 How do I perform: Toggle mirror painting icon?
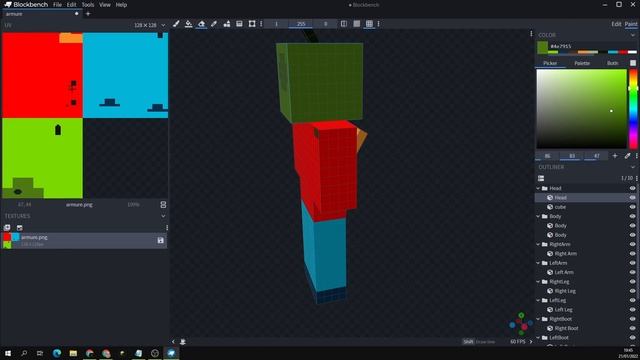(x=344, y=24)
